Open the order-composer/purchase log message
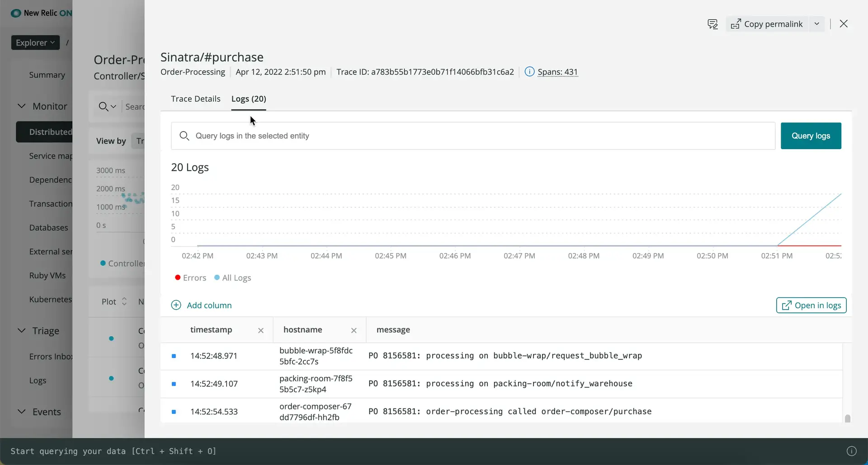The height and width of the screenshot is (465, 868). [510, 412]
